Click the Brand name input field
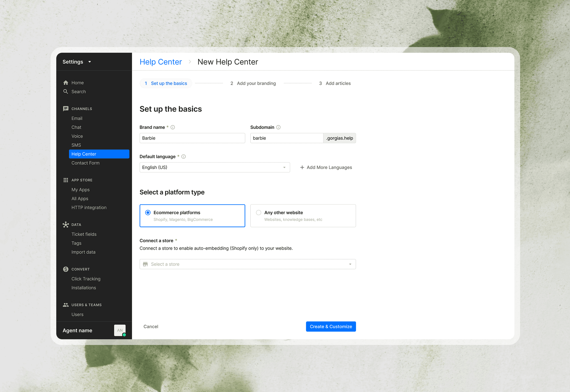Image resolution: width=570 pixels, height=392 pixels. [x=192, y=138]
